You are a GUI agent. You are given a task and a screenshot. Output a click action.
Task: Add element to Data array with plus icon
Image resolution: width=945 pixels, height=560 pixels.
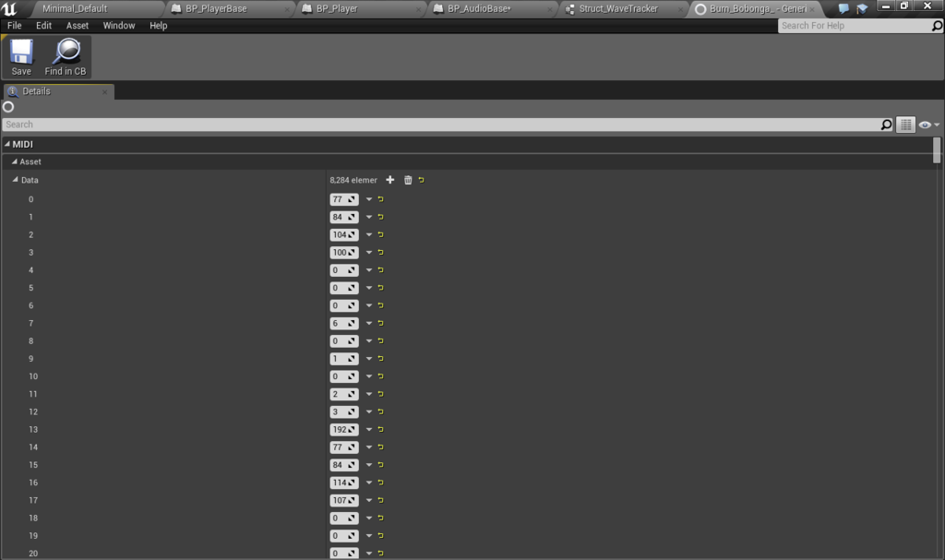click(390, 180)
